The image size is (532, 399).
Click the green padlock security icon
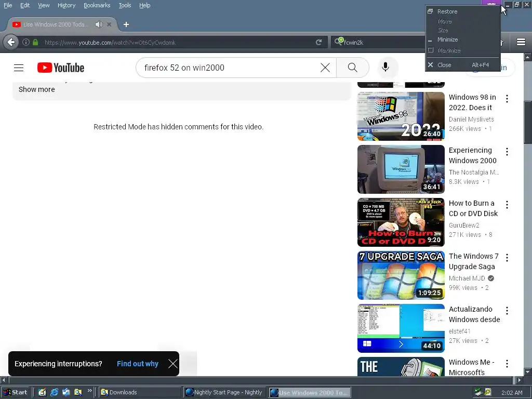point(35,43)
